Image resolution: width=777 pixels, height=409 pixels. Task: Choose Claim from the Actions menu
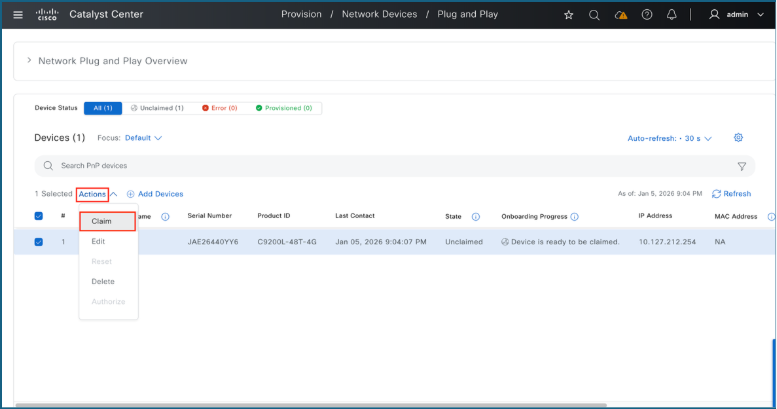[x=108, y=221]
